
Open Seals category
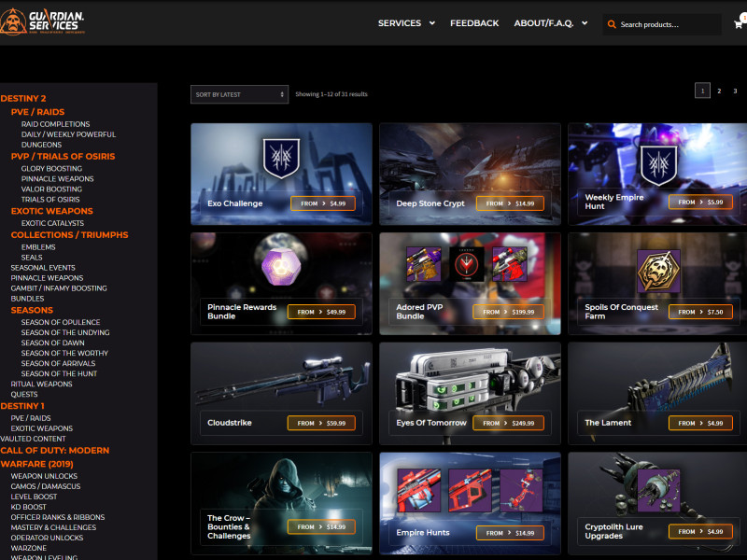click(32, 258)
